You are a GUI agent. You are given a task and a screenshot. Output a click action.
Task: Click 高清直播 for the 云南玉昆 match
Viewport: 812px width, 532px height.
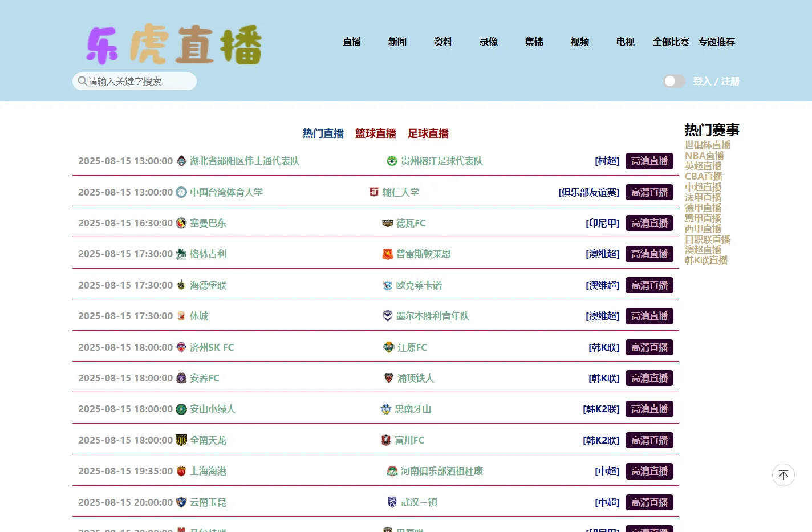coord(649,502)
